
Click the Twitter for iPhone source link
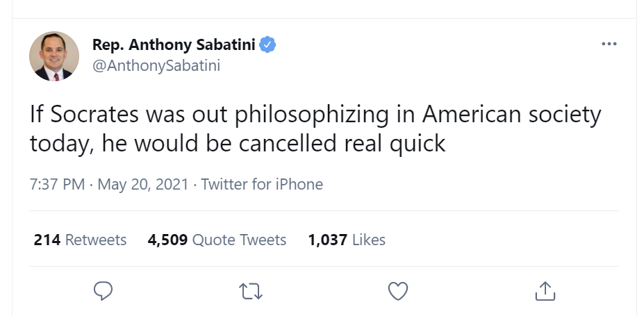[x=262, y=185]
